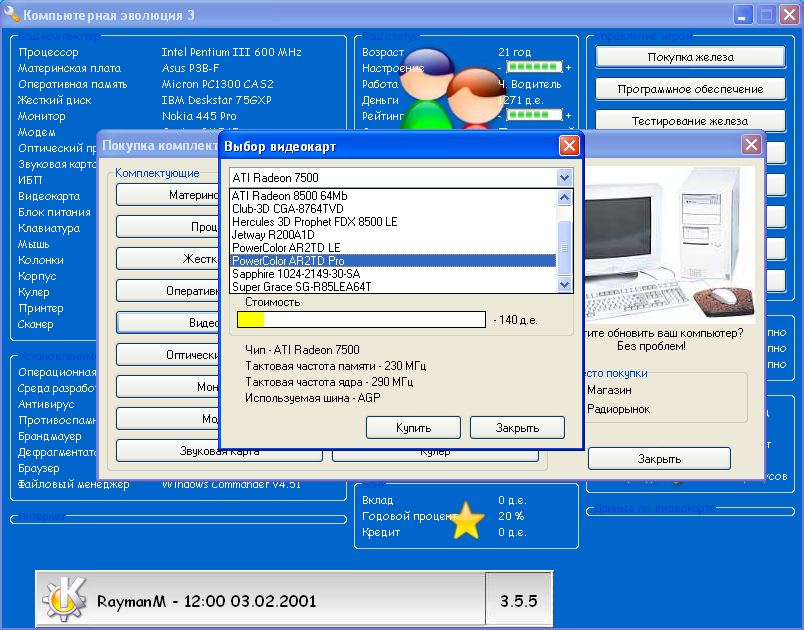The width and height of the screenshot is (804, 630).
Task: Open Покупка железа in game controls
Action: pyautogui.click(x=690, y=57)
